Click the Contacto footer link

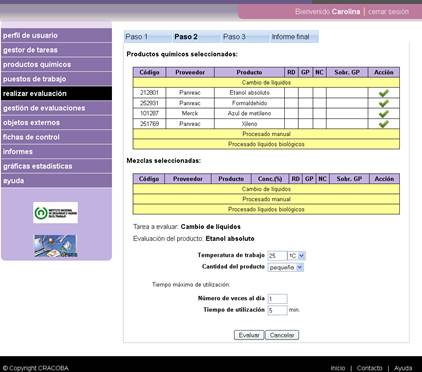(369, 368)
